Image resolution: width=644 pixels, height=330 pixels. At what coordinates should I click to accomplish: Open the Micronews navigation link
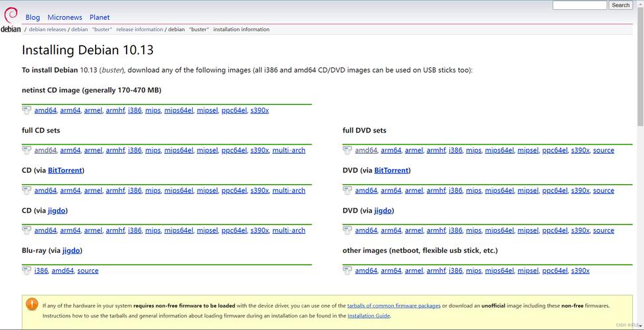tap(65, 17)
